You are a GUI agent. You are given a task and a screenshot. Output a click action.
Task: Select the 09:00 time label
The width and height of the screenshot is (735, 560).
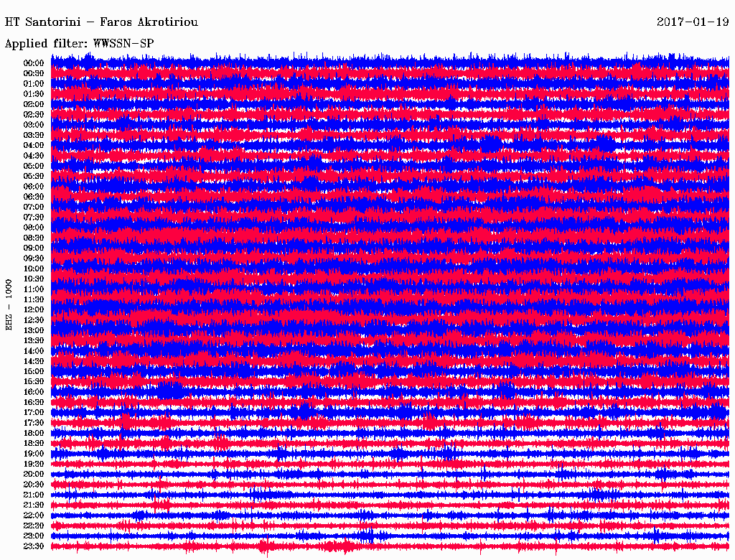(x=34, y=248)
